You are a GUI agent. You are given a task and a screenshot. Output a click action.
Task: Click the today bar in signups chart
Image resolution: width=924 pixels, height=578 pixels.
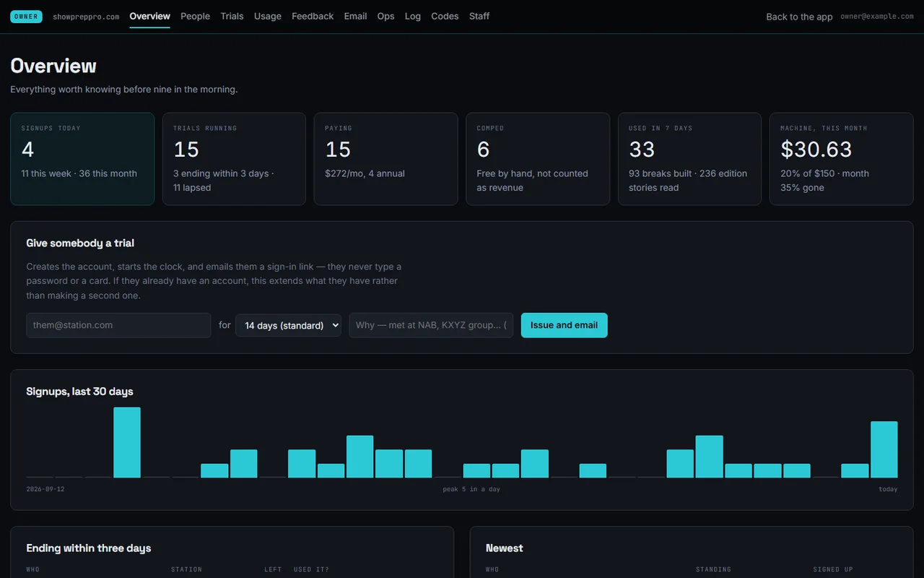pos(884,449)
